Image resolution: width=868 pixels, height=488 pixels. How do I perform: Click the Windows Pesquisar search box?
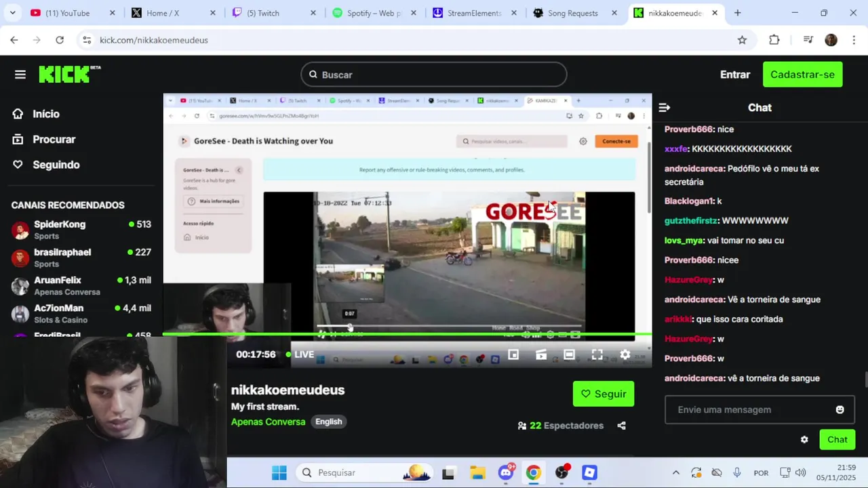click(364, 472)
